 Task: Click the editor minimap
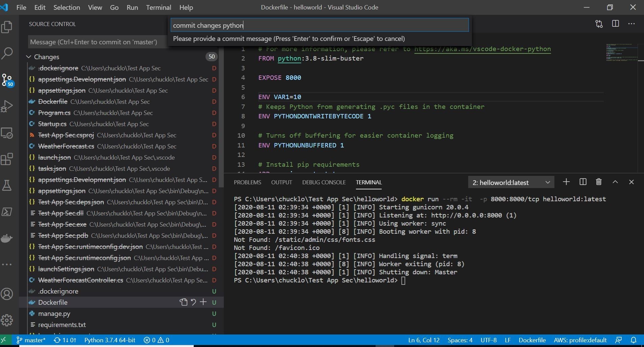click(x=621, y=52)
